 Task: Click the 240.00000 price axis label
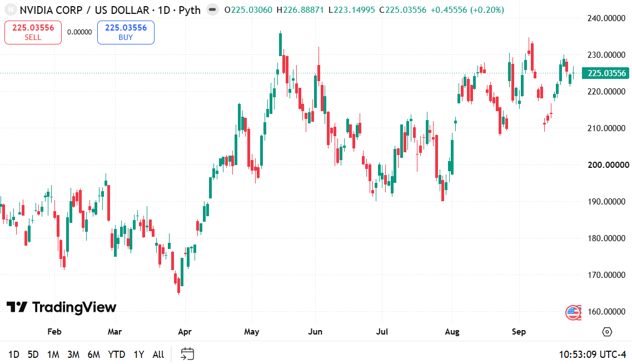click(x=606, y=18)
